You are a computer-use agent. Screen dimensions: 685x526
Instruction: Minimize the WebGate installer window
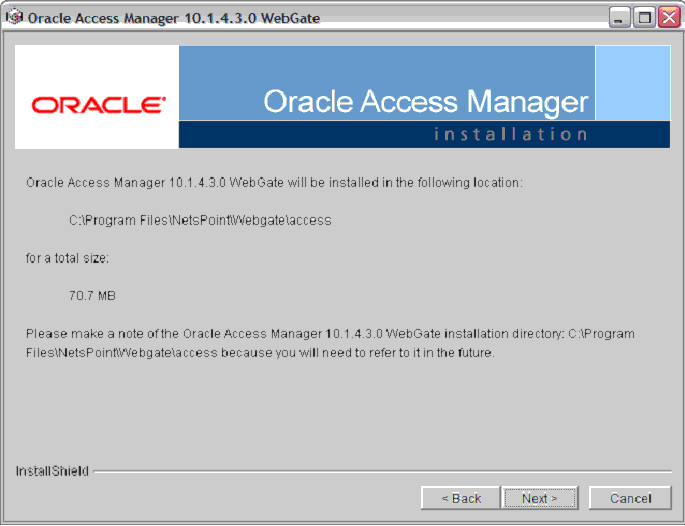[x=619, y=18]
